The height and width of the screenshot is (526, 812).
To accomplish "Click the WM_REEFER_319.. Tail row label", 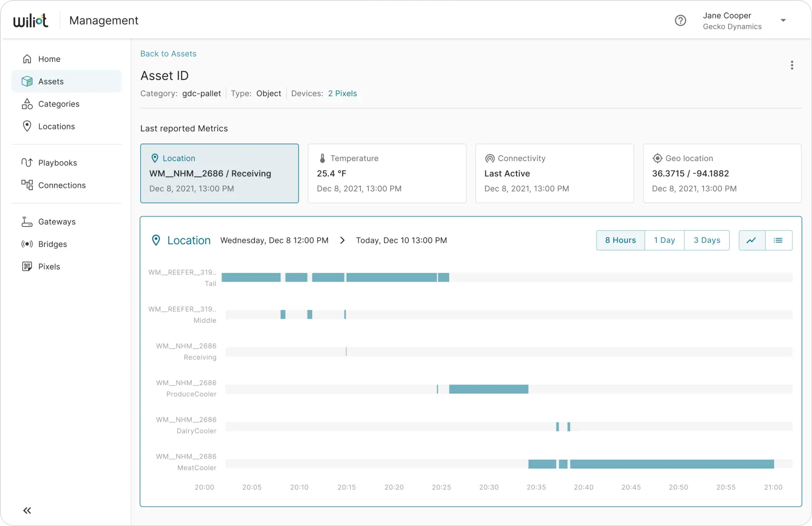I will coord(182,278).
